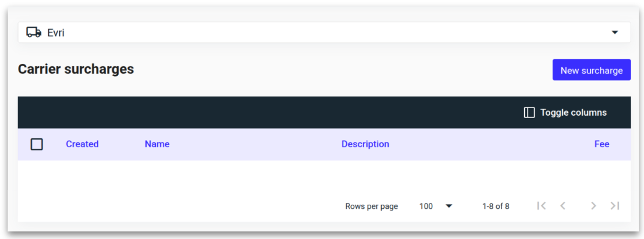Jump to the first page icon
644x239 pixels.
click(542, 206)
